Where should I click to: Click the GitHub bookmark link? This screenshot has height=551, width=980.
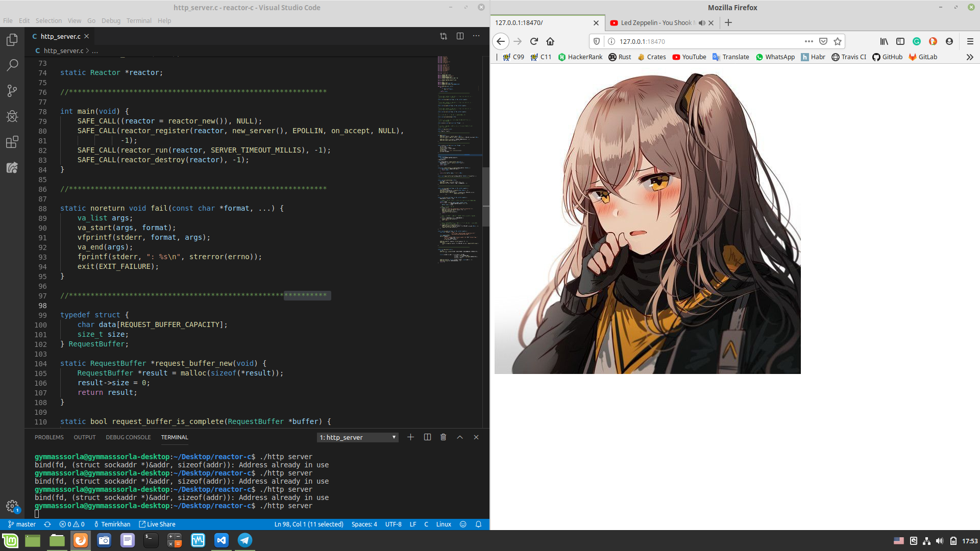pyautogui.click(x=887, y=57)
